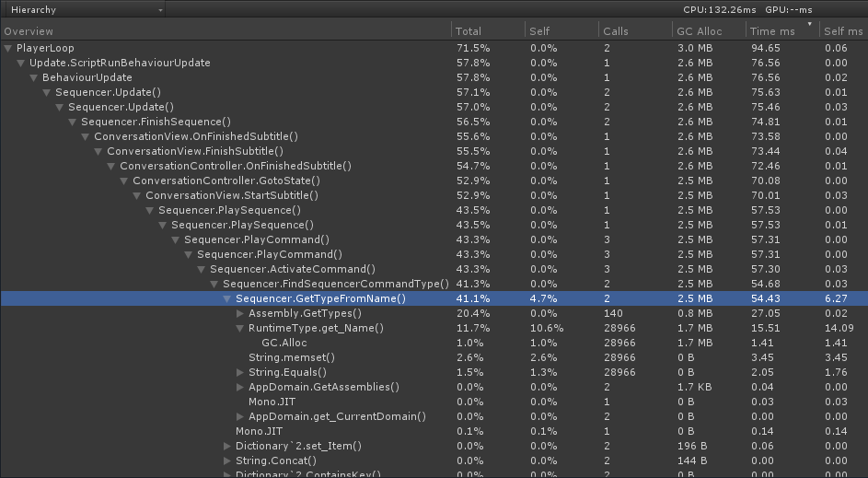The width and height of the screenshot is (868, 478).
Task: Sort by the Calls column header
Action: tap(635, 31)
